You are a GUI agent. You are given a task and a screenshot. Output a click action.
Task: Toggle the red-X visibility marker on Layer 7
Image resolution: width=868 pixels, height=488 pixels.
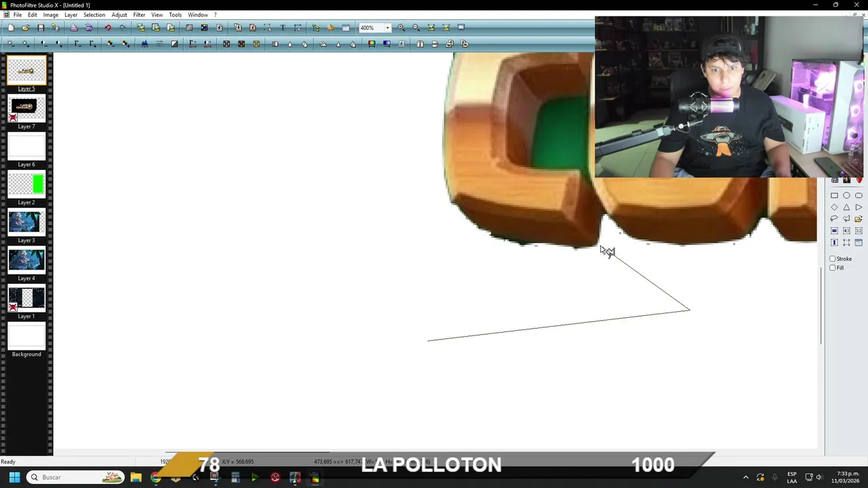13,118
